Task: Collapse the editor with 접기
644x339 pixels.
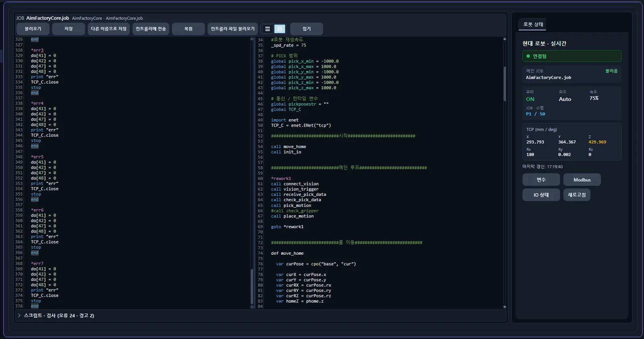Action: coord(307,29)
